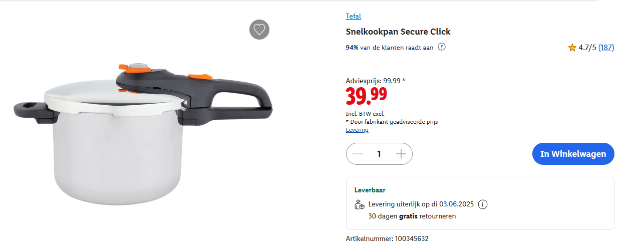Screen dimensions: 644x242
Task: Increase quantity with the plus button
Action: coord(401,154)
